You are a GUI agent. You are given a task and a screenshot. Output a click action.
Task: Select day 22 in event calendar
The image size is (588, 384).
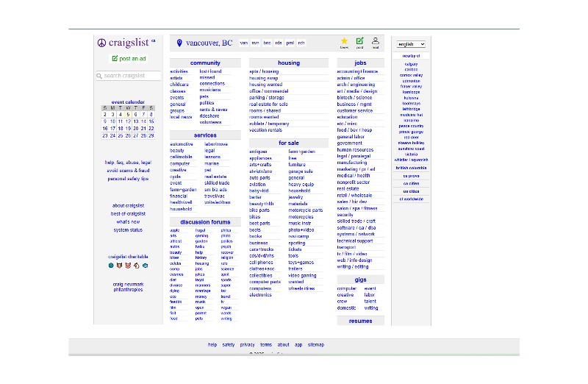click(151, 129)
